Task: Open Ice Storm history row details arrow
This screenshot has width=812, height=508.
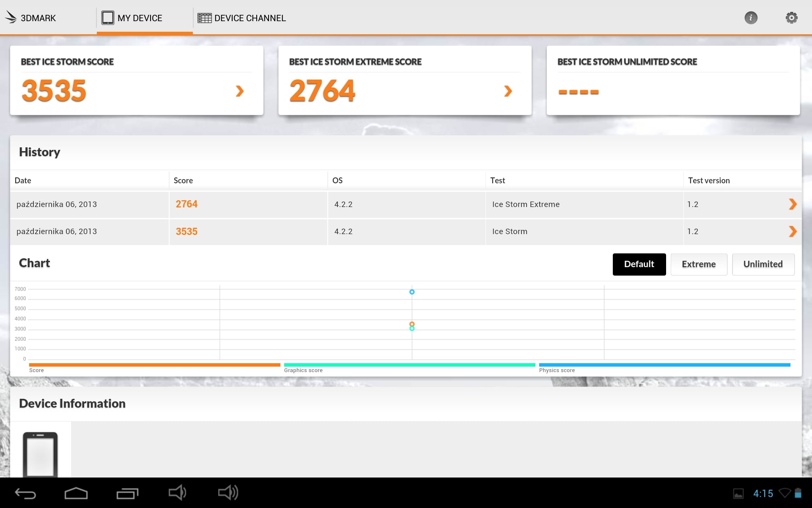Action: (793, 231)
